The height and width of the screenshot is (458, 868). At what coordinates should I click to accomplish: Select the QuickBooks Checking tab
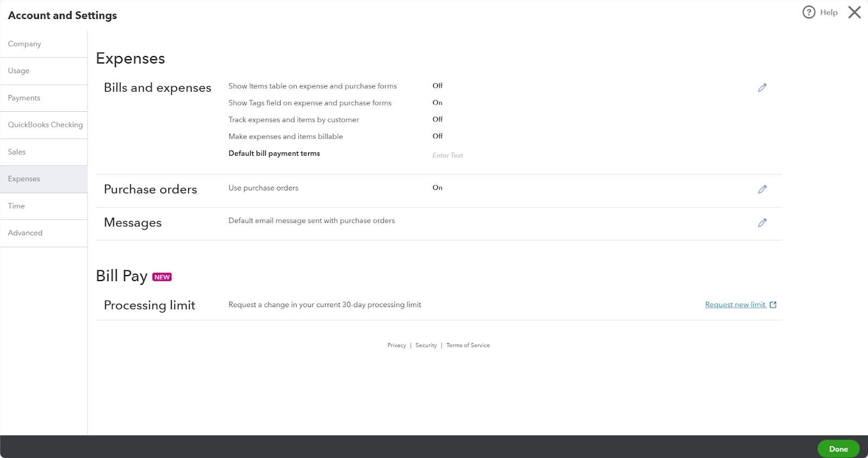click(x=46, y=125)
